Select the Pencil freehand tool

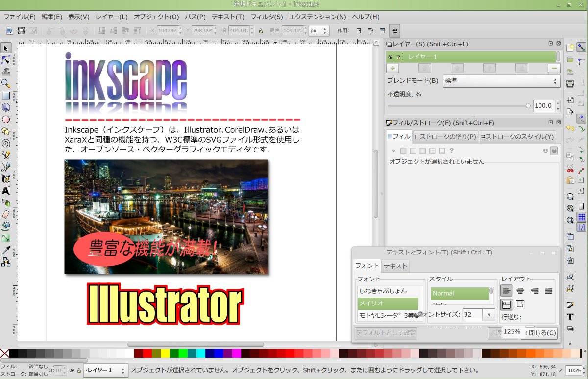coord(6,155)
